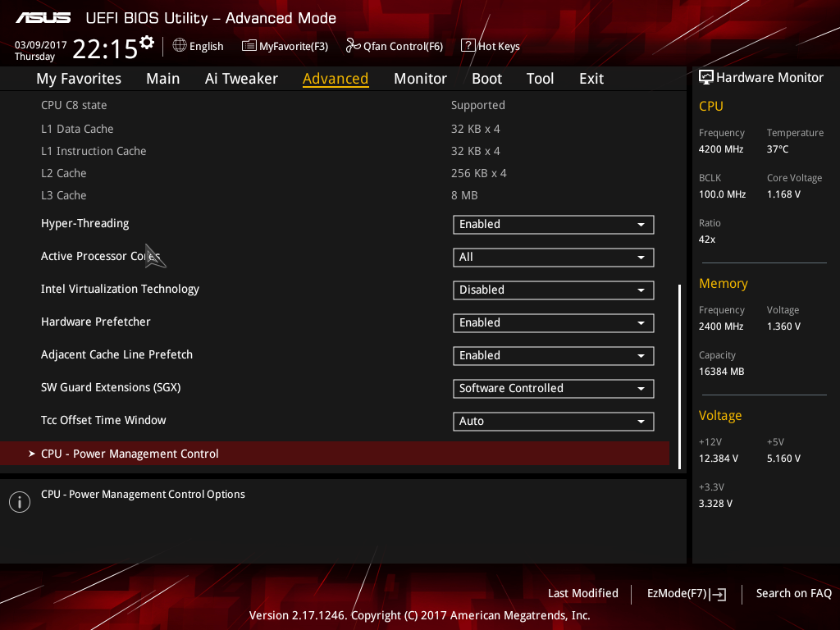Select the Hyper-Threading label
This screenshot has width=840, height=630.
85,223
